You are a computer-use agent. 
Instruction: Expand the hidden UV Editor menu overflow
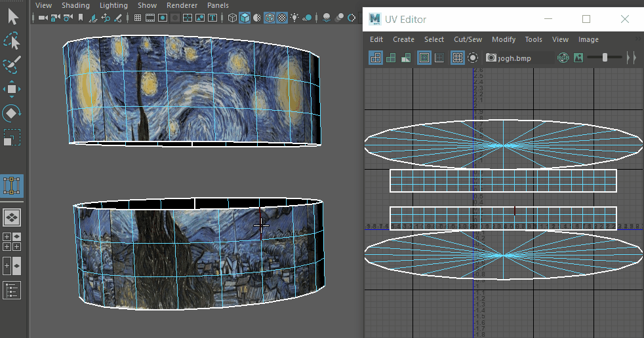pyautogui.click(x=638, y=39)
